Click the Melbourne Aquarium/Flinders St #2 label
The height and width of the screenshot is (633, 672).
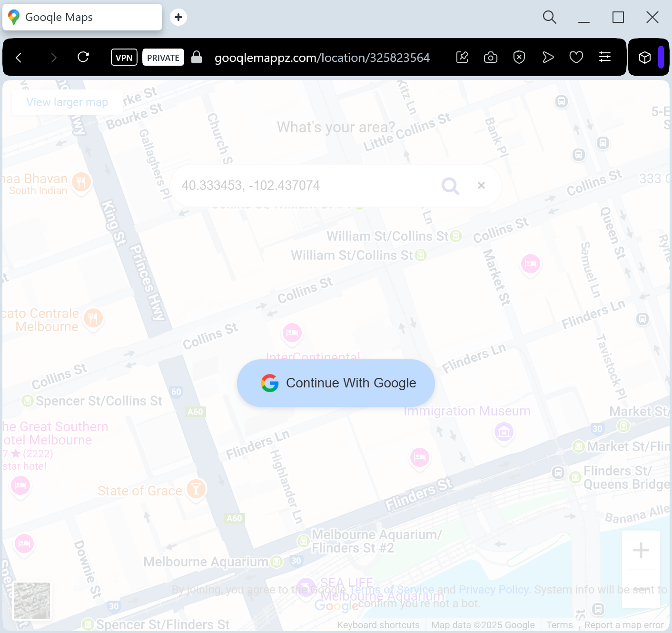(376, 542)
